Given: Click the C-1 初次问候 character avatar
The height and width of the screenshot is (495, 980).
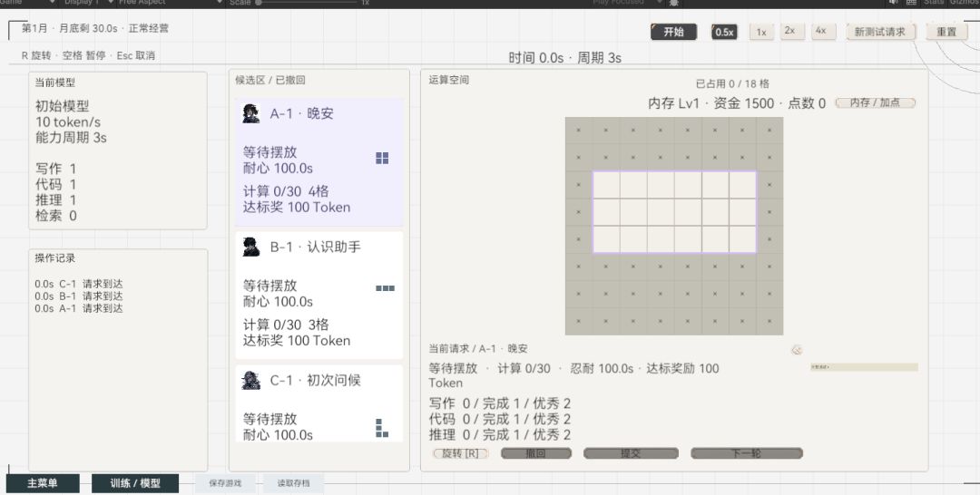Looking at the screenshot, I should (x=251, y=380).
